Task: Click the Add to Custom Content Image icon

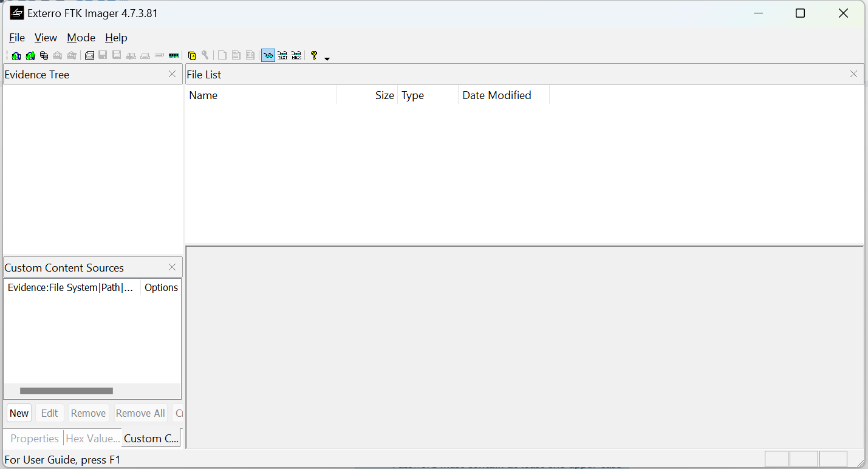Action: point(131,56)
